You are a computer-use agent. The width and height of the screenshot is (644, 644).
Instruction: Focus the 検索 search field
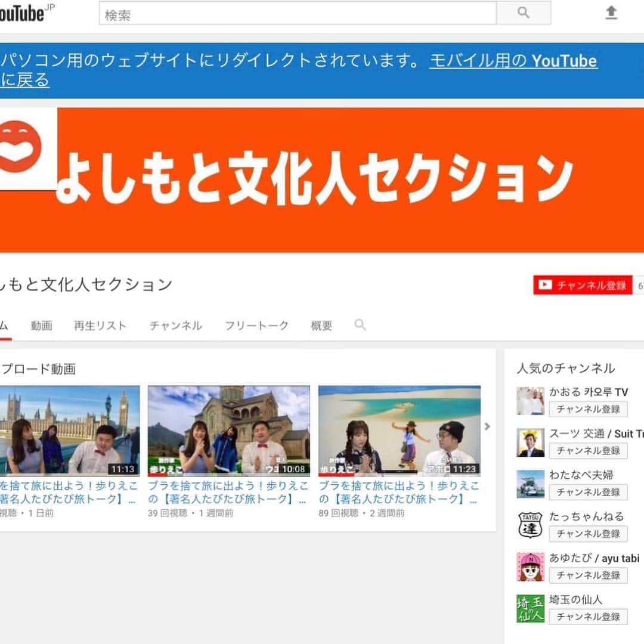298,13
